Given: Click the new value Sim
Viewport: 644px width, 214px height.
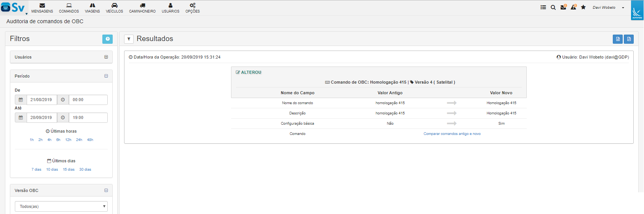Looking at the screenshot, I should click(x=502, y=124).
